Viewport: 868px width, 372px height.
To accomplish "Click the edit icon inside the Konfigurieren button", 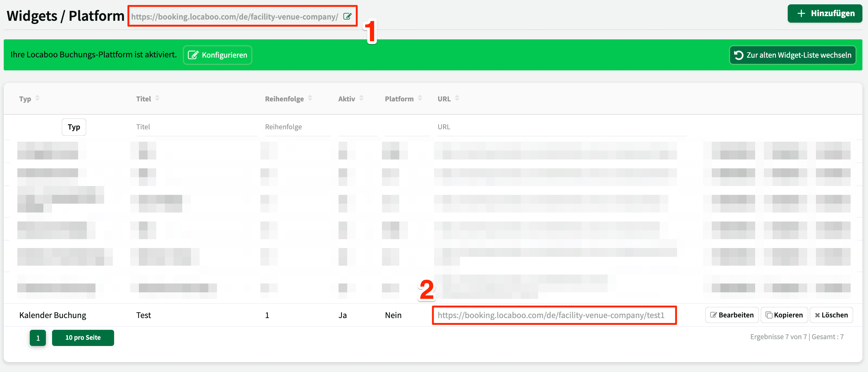I will click(193, 55).
